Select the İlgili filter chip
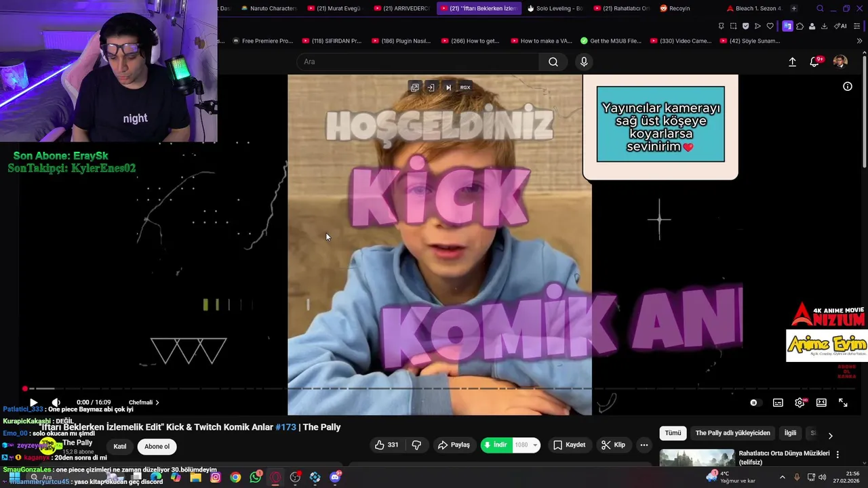Image resolution: width=868 pixels, height=488 pixels. (x=790, y=433)
